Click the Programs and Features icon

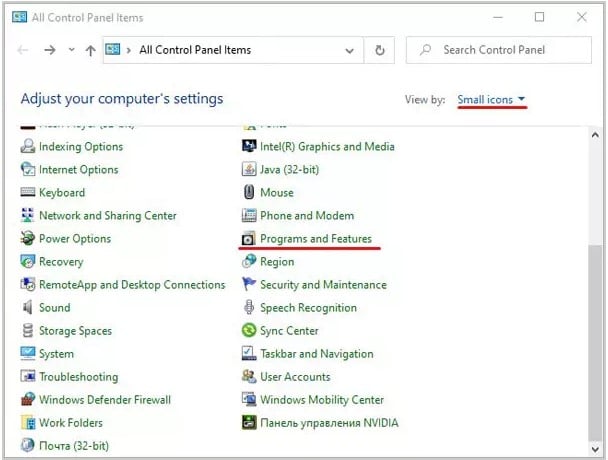click(248, 239)
